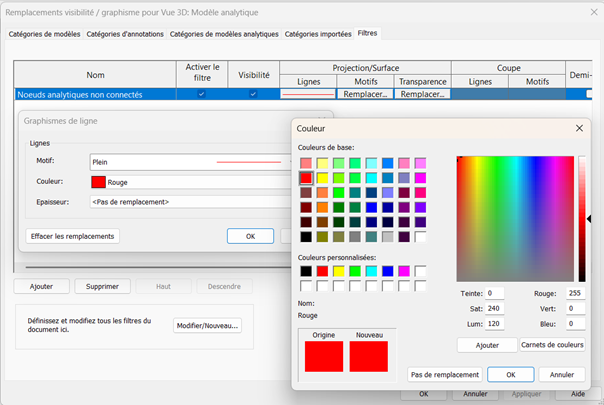Select the white swatch ending basic colors grid

click(420, 237)
